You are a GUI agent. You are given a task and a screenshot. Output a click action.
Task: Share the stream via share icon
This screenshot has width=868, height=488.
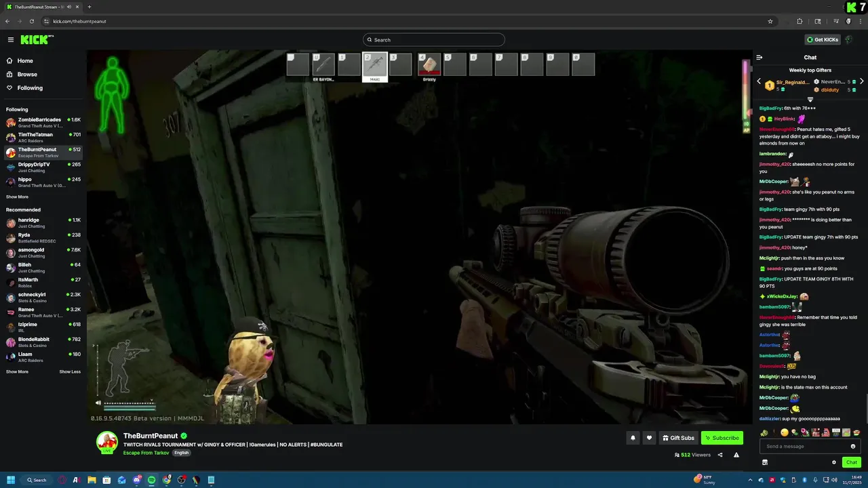point(720,455)
